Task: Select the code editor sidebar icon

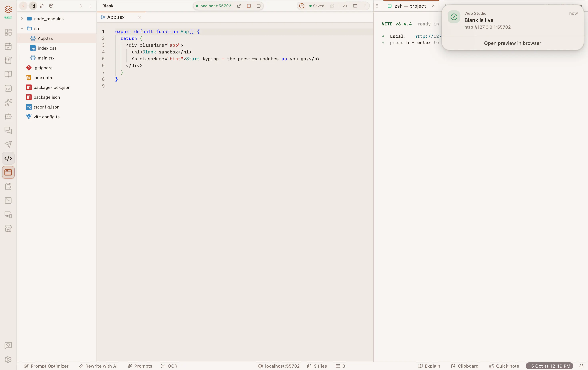Action: pos(8,158)
